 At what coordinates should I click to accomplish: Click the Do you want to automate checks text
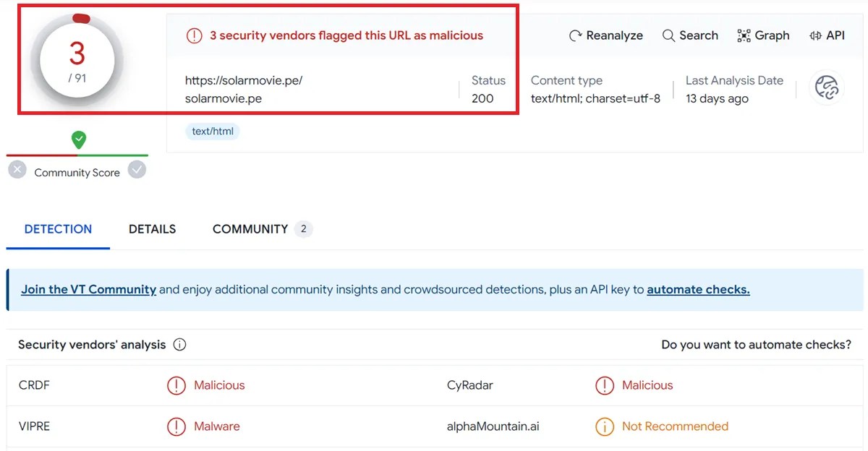click(756, 345)
